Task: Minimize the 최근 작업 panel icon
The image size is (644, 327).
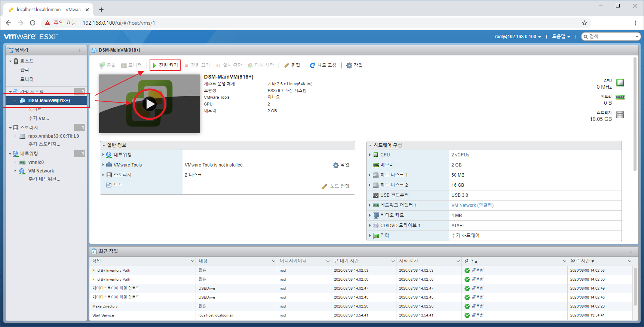Action: tap(632, 251)
